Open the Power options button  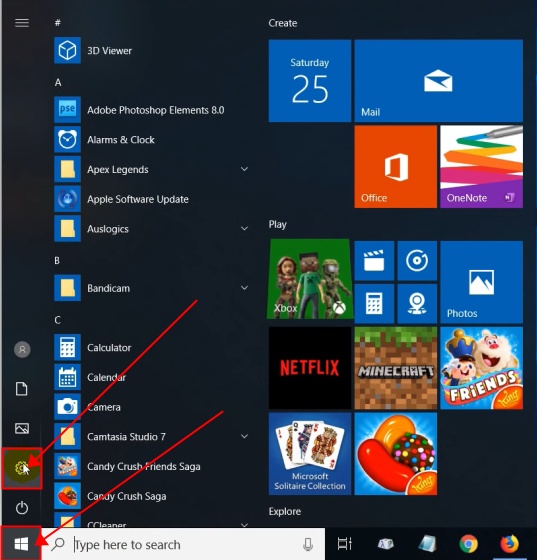tap(22, 508)
